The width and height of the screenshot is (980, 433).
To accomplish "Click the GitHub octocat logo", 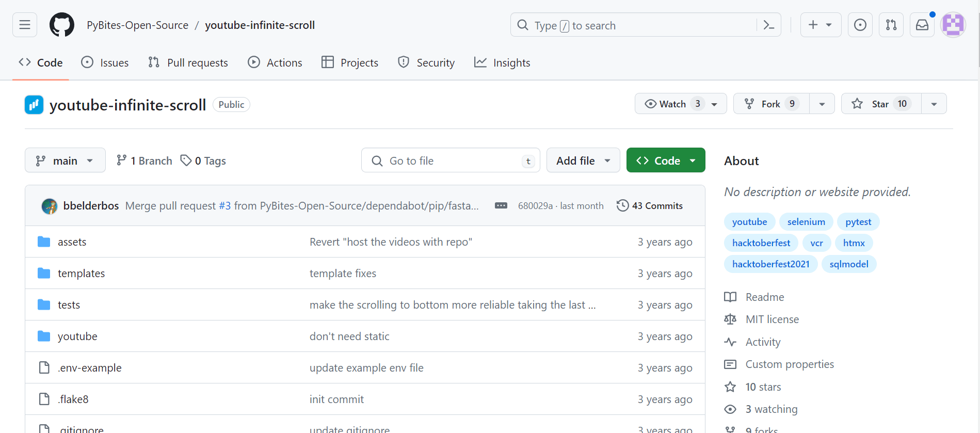I will [x=62, y=25].
